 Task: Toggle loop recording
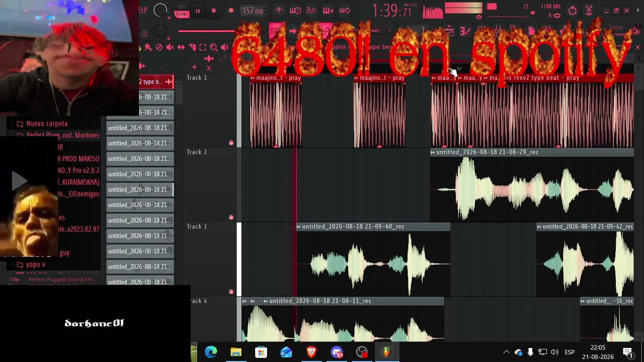[x=345, y=11]
